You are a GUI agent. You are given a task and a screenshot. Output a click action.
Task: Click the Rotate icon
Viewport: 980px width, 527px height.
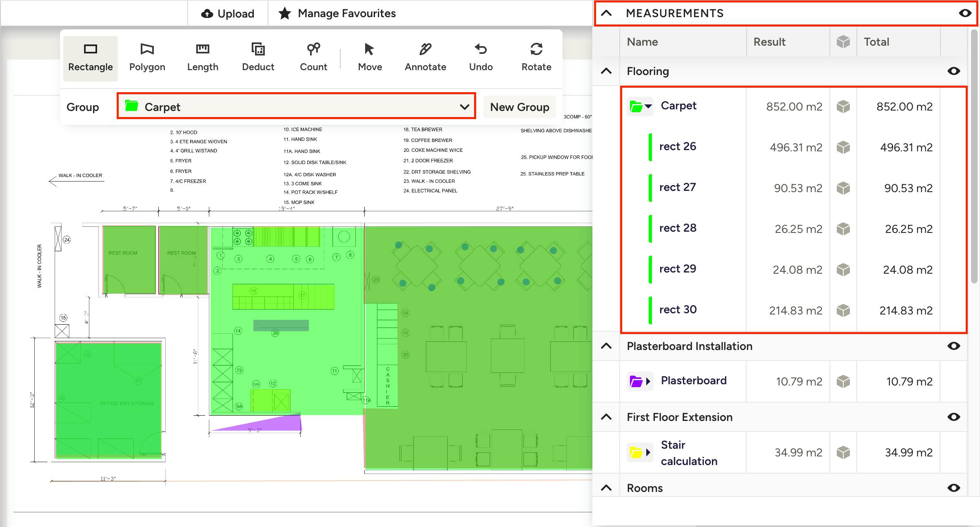pos(536,58)
